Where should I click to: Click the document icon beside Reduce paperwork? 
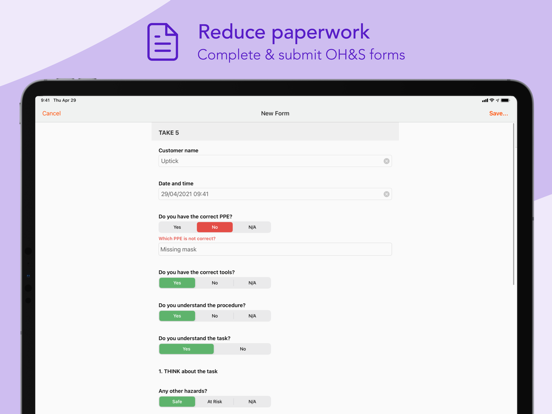(x=162, y=42)
